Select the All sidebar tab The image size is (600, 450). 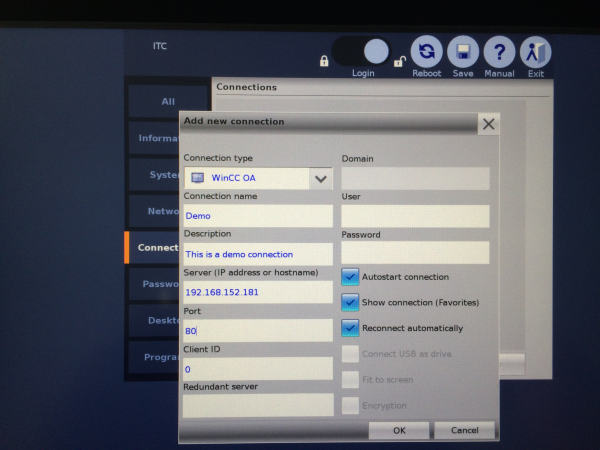[x=168, y=101]
